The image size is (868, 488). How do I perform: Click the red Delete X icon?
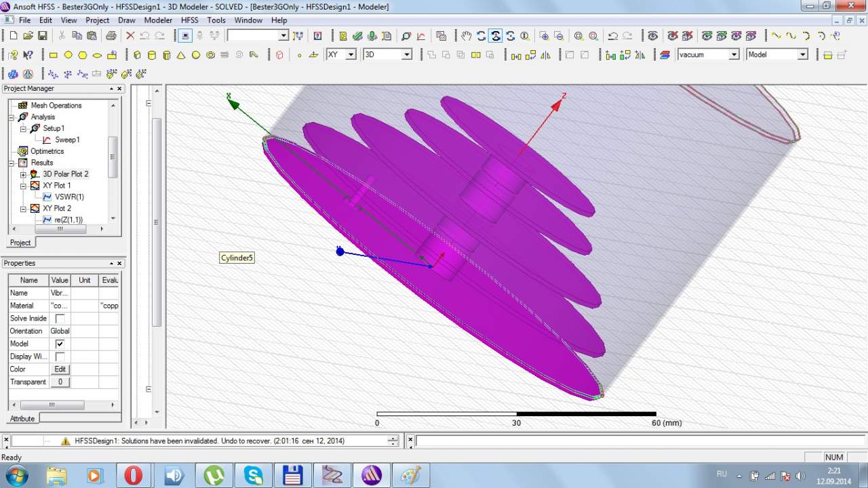coord(130,36)
